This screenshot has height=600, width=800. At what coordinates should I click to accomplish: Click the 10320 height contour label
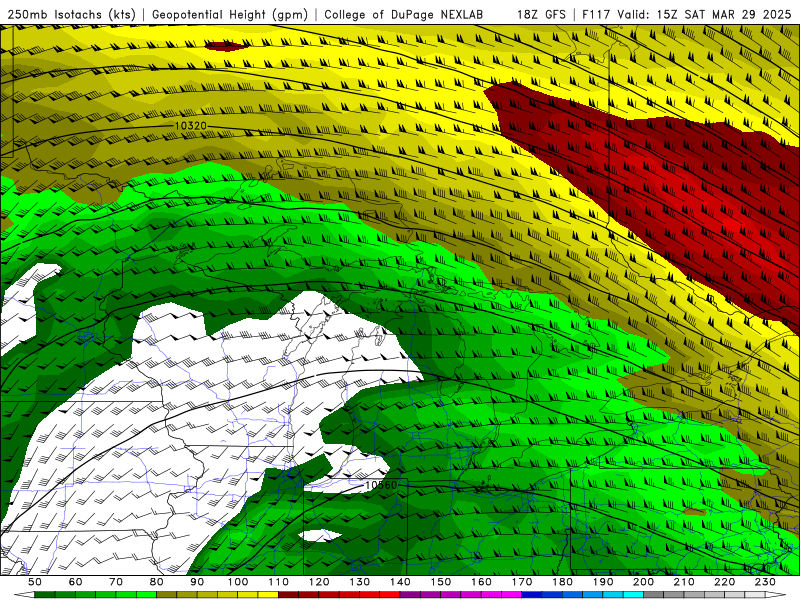pos(191,126)
